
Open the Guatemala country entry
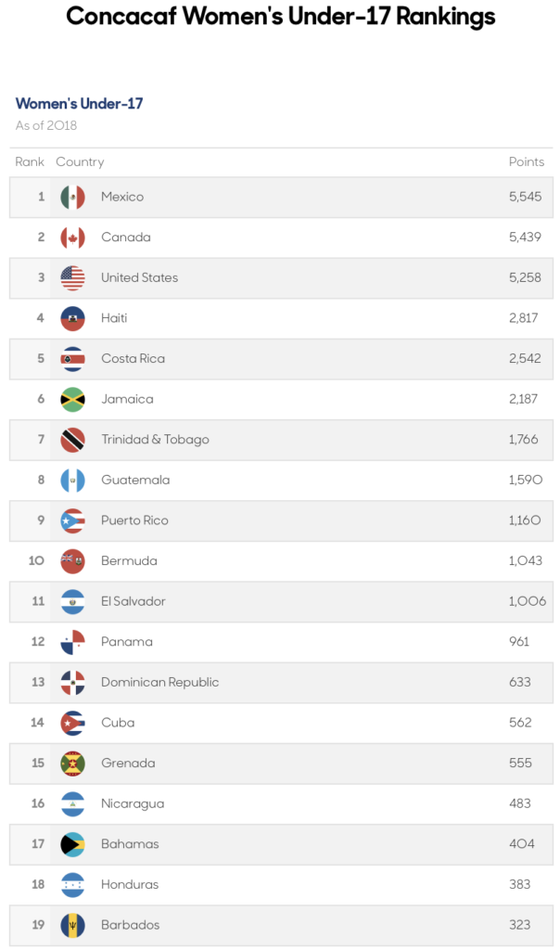(x=135, y=480)
